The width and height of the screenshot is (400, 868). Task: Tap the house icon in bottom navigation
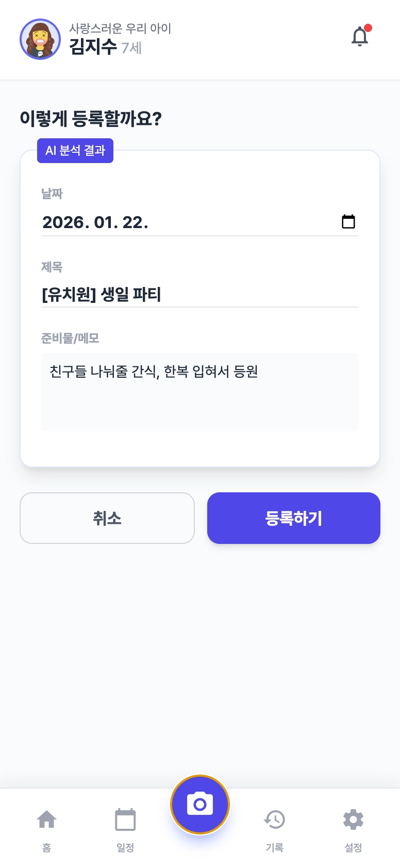46,819
